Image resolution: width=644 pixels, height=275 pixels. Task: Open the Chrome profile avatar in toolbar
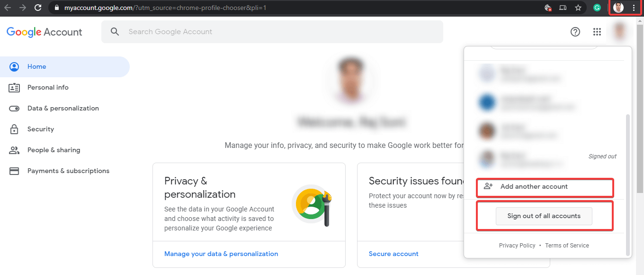618,8
